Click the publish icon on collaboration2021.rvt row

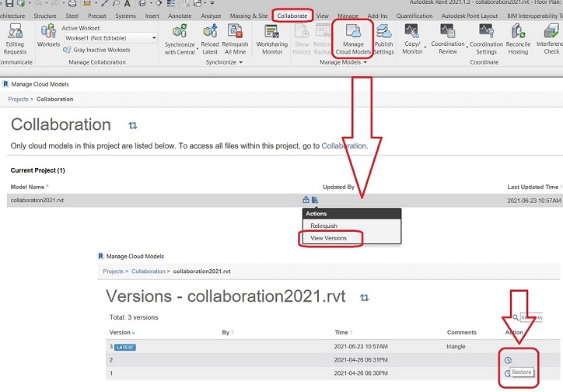click(x=306, y=200)
